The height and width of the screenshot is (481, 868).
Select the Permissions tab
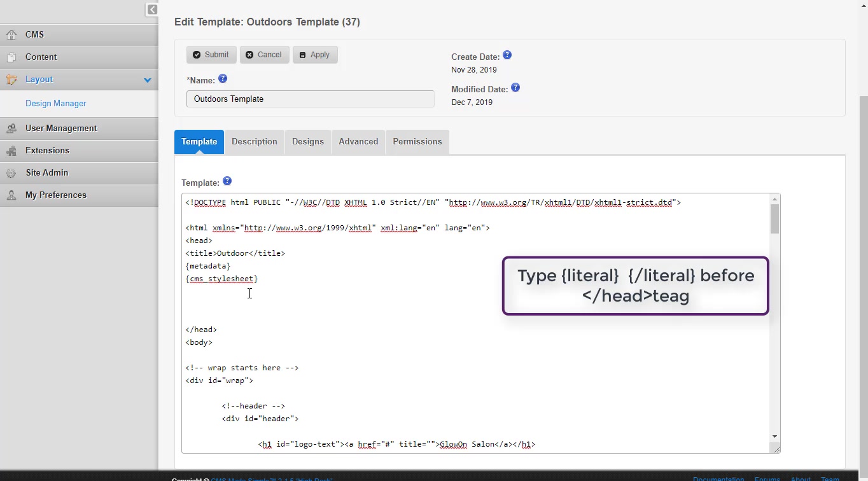pyautogui.click(x=417, y=141)
